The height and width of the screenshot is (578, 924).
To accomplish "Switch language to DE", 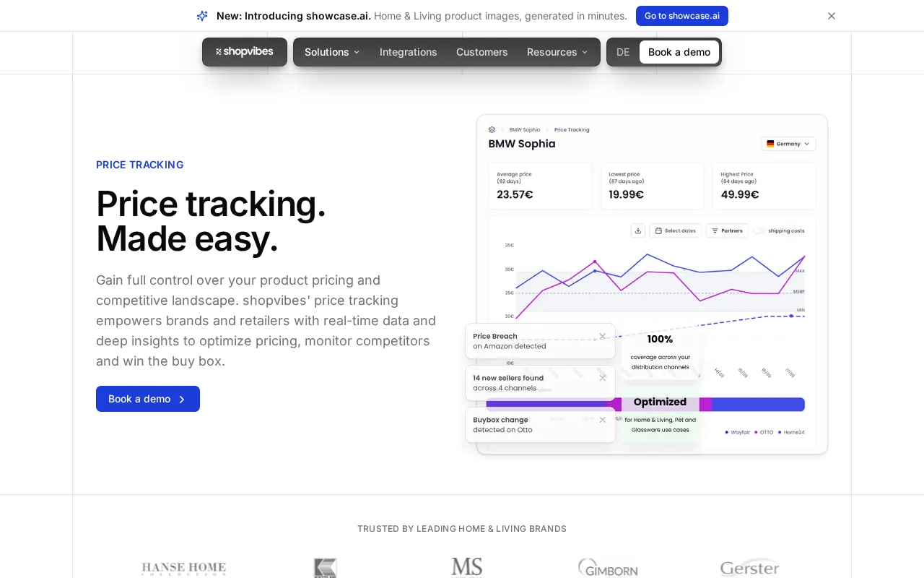I will [x=623, y=52].
